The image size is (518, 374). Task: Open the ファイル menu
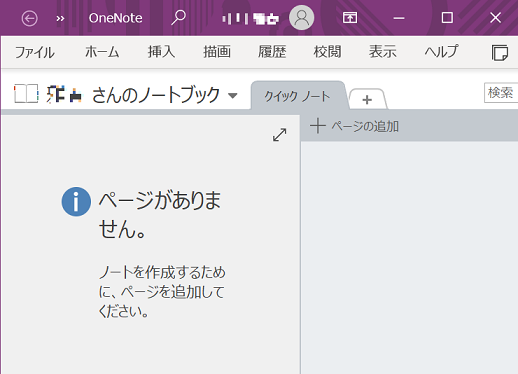(x=35, y=52)
